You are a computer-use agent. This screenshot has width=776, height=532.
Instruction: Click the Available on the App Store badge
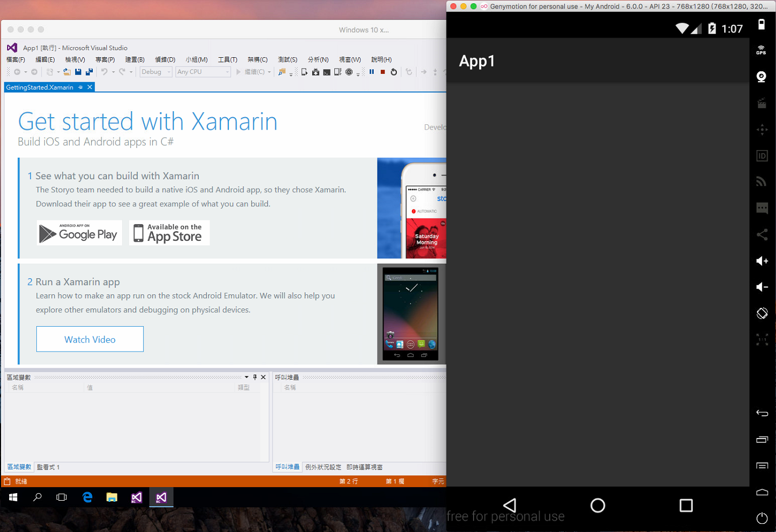(169, 233)
